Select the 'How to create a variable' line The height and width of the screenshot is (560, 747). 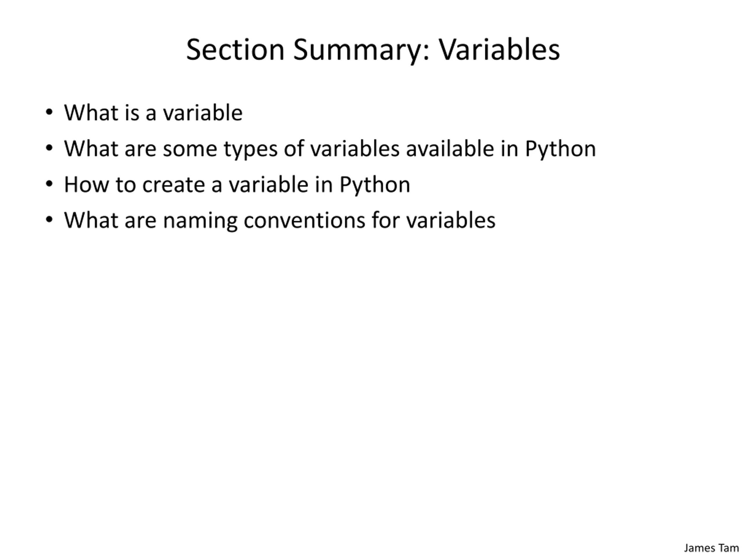click(237, 185)
